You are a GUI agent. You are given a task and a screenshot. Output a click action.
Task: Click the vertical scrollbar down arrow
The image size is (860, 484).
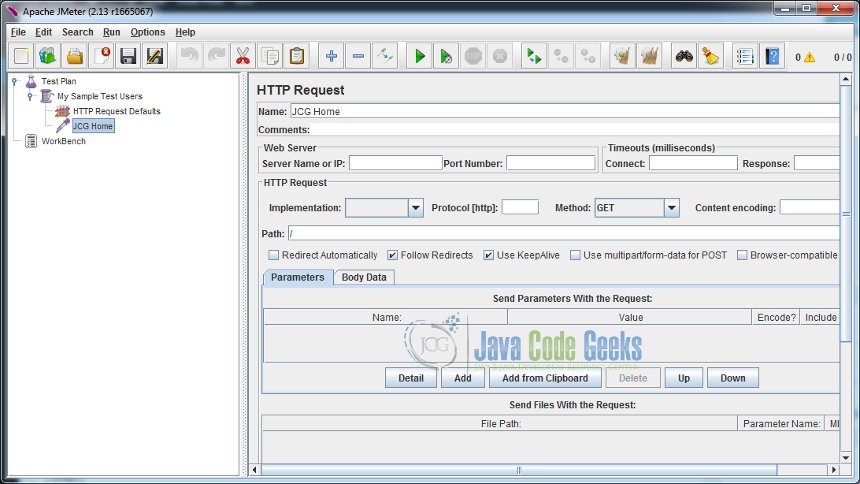tap(845, 458)
